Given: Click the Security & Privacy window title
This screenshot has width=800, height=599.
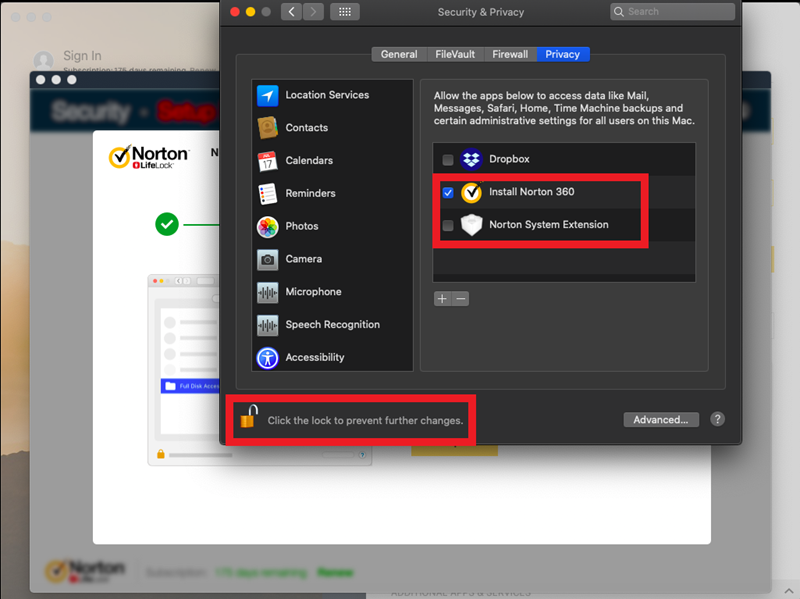Looking at the screenshot, I should 481,12.
